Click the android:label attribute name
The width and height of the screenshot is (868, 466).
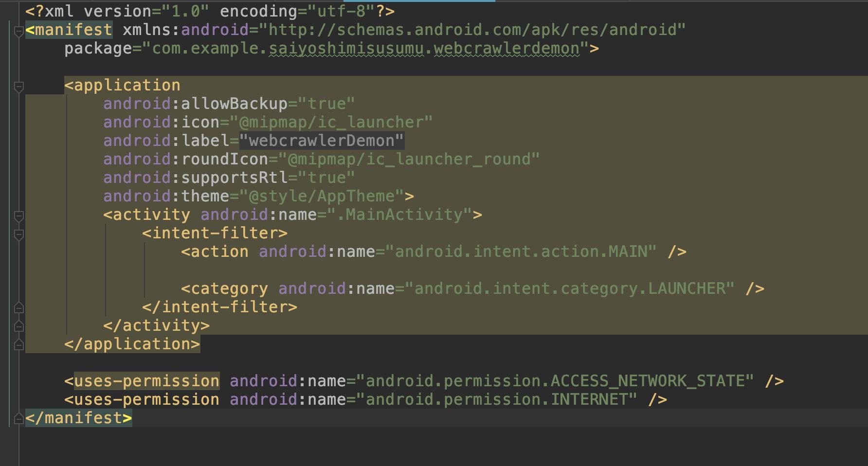coord(166,141)
